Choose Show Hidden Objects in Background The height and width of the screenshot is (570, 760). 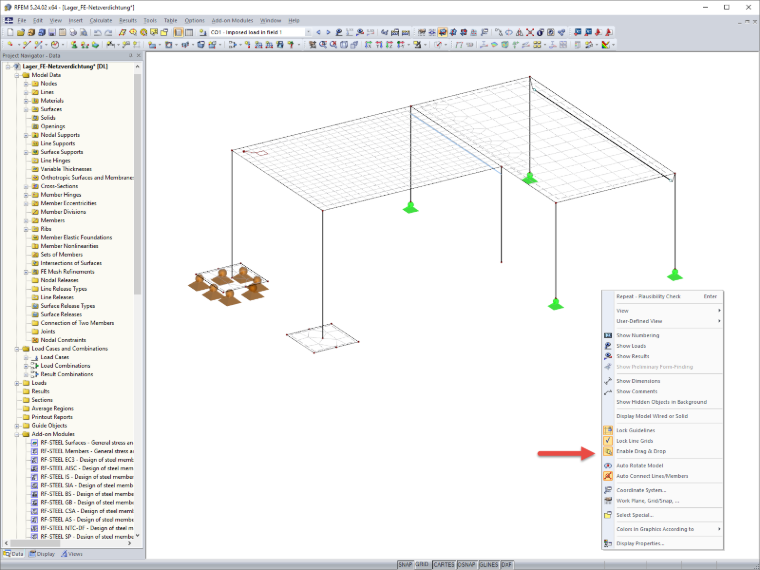tap(663, 402)
